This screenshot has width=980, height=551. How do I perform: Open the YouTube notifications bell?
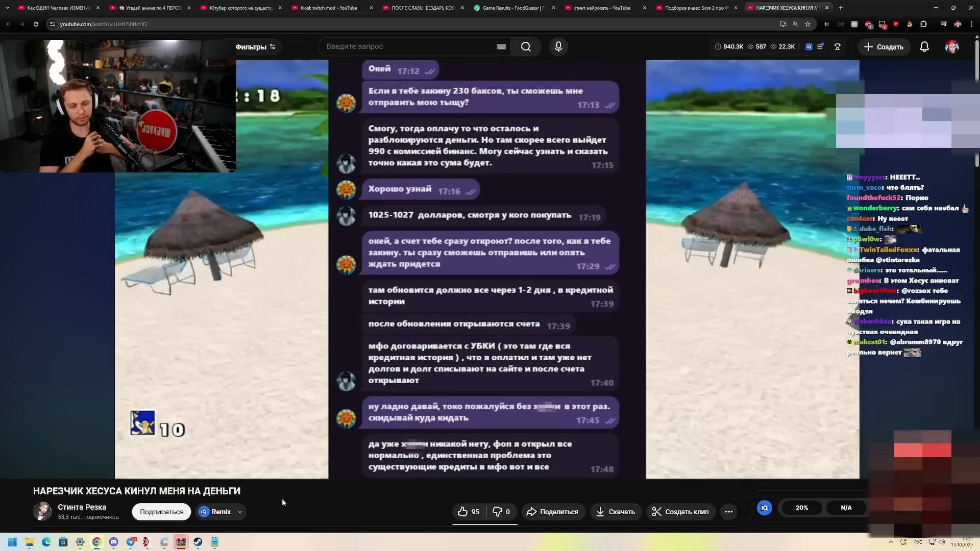tap(924, 46)
